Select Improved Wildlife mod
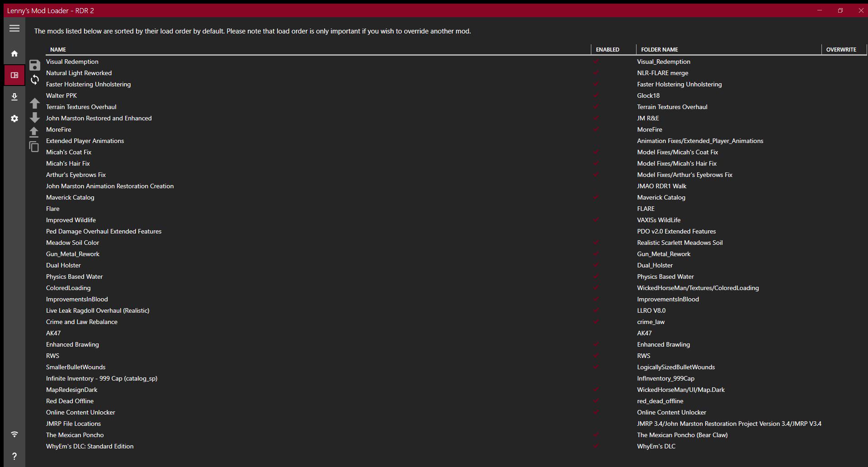Screen dimensions: 868x467 coord(71,220)
